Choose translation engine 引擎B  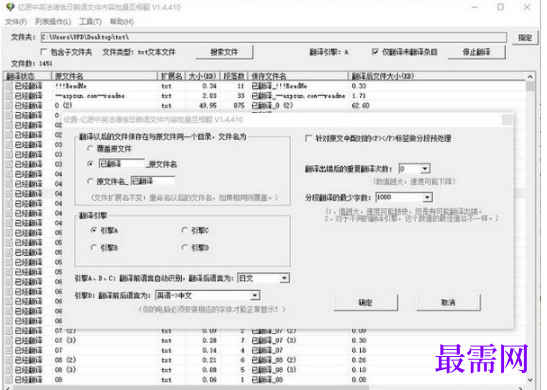coord(93,247)
